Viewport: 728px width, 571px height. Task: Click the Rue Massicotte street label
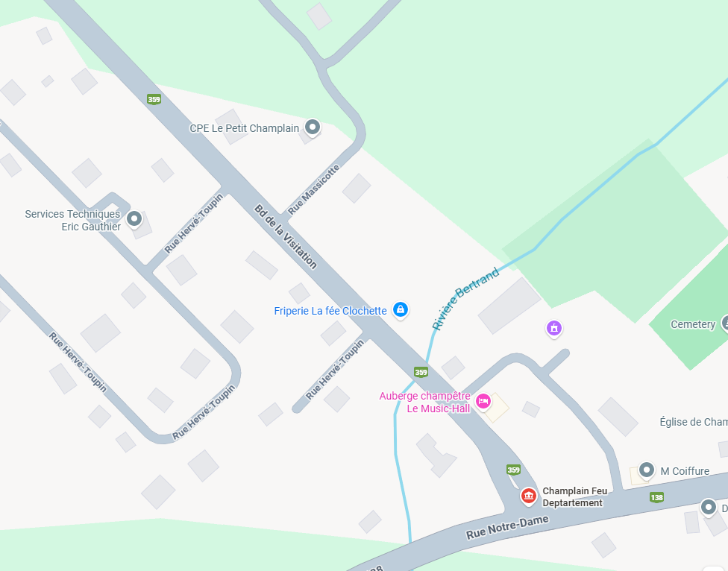tap(313, 189)
